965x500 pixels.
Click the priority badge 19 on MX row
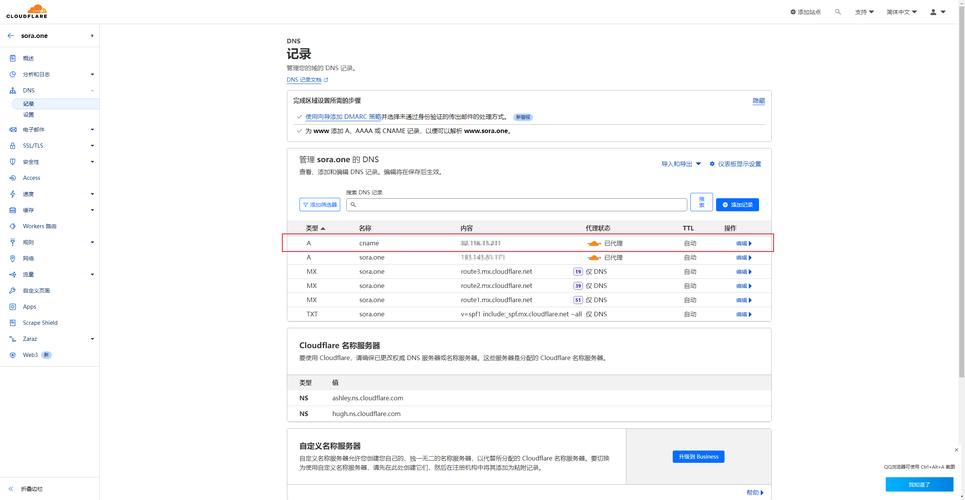(x=578, y=272)
